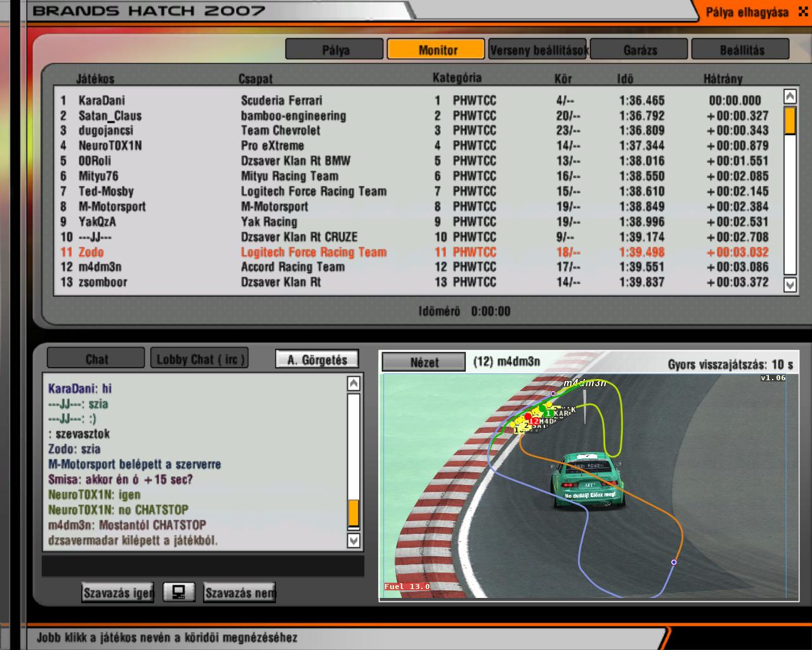Click the bamboo-engineering team name
812x650 pixels.
(x=293, y=116)
